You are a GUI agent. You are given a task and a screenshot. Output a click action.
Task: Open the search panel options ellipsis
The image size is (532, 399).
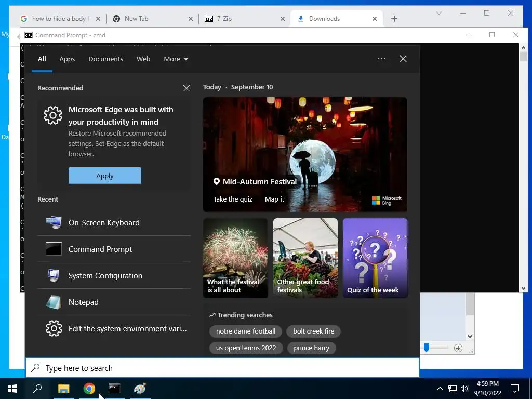[x=381, y=59]
